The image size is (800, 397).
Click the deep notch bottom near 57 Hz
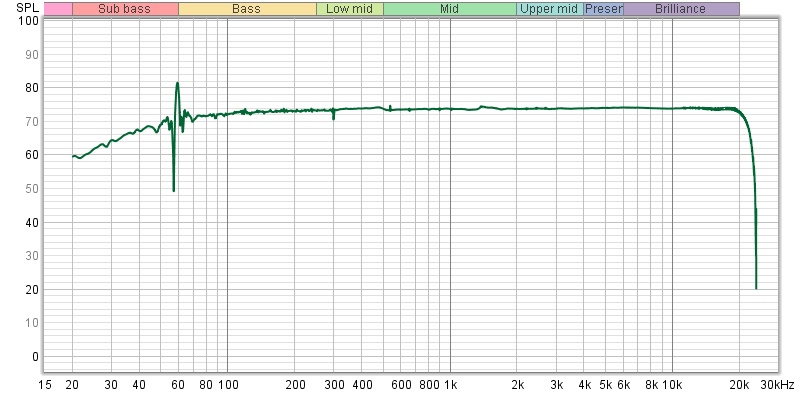click(x=173, y=190)
